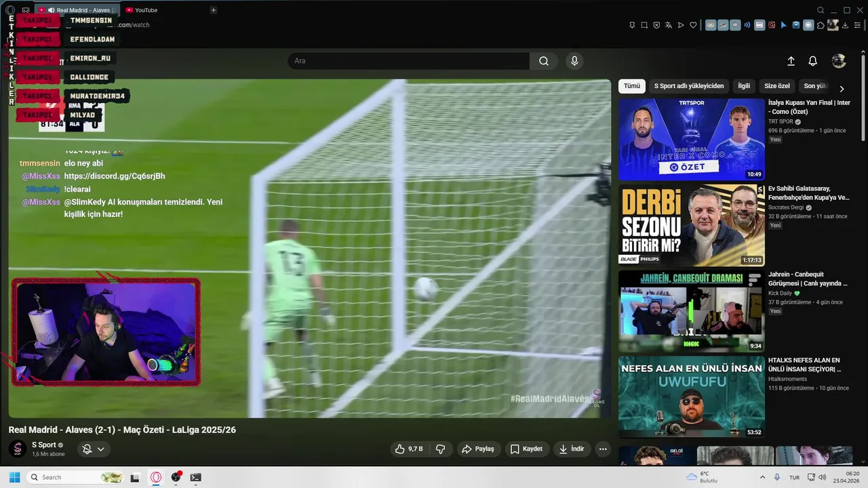Open the terminal app on the taskbar

pos(195,477)
